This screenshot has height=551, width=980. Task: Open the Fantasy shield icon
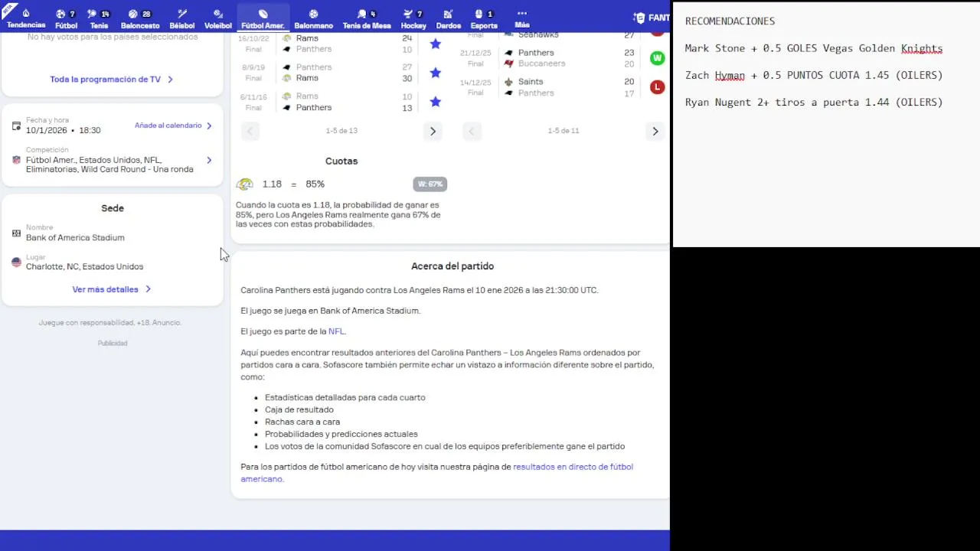pyautogui.click(x=639, y=18)
